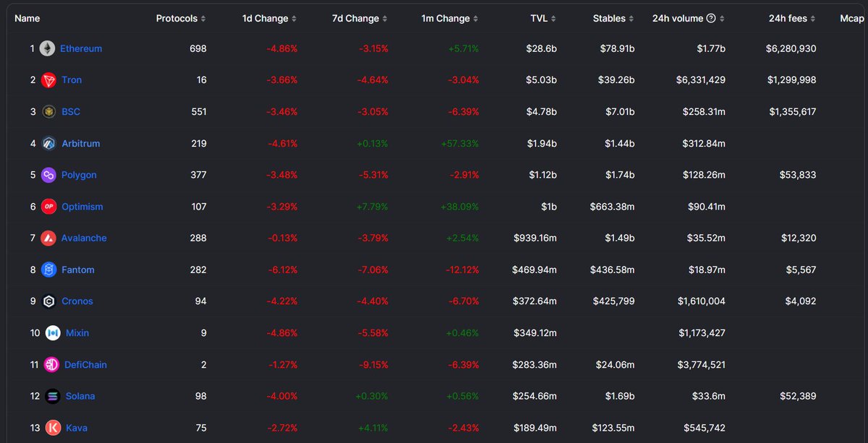Viewport: 868px width, 443px height.
Task: Select the Name column header
Action: [27, 18]
